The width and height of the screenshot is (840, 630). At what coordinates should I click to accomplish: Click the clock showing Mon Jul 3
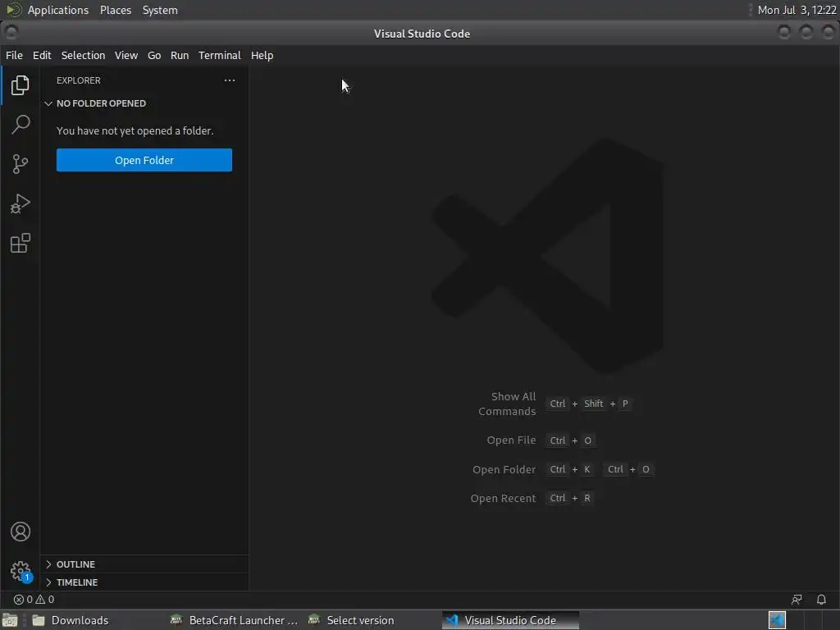pos(797,10)
